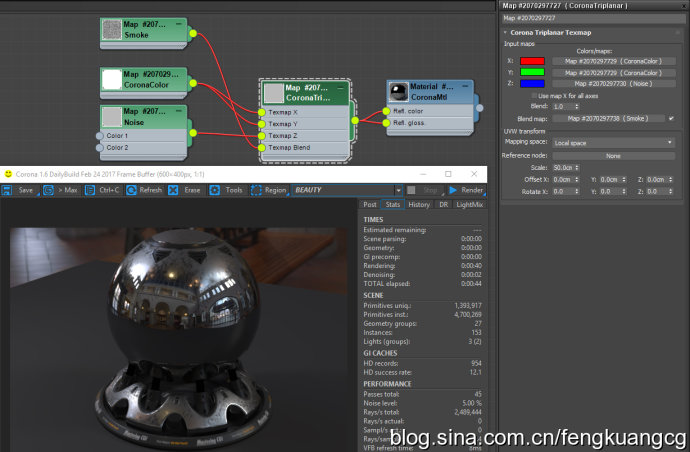Click the Noise node thumbnail
Image resolution: width=690 pixels, height=452 pixels.
click(x=112, y=117)
